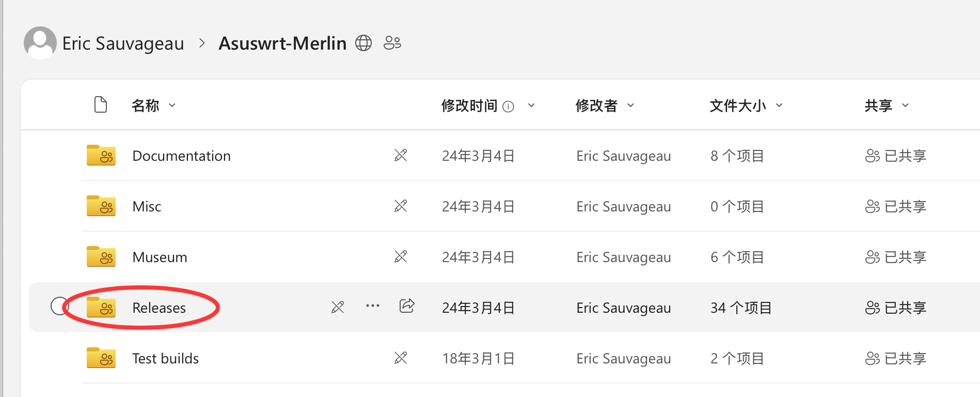Open the 共享 column filter dropdown
Viewport: 980px width, 397px height.
(x=905, y=105)
